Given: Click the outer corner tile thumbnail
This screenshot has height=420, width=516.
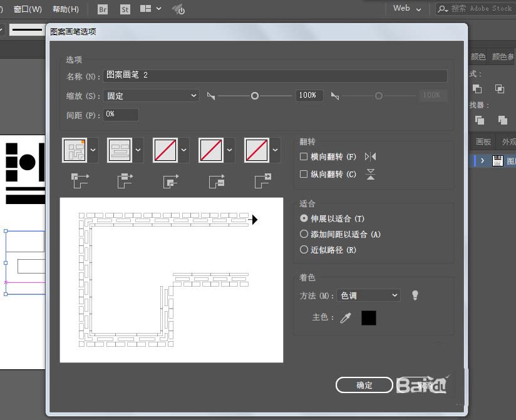Looking at the screenshot, I should [x=75, y=150].
